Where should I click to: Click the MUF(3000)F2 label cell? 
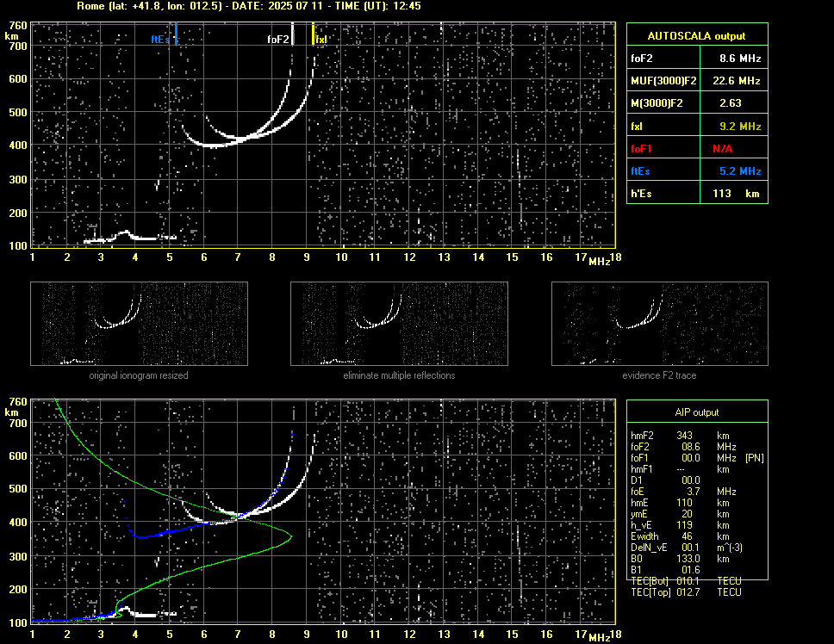tap(663, 81)
